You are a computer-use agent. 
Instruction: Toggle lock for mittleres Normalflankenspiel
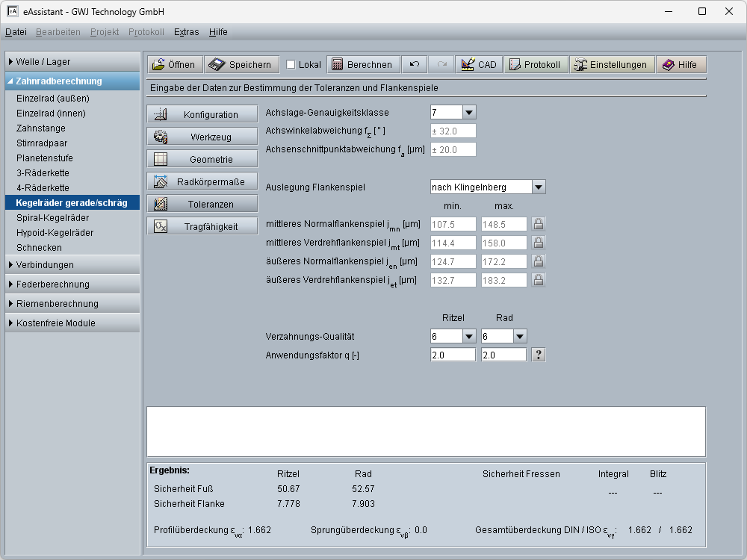click(x=538, y=224)
